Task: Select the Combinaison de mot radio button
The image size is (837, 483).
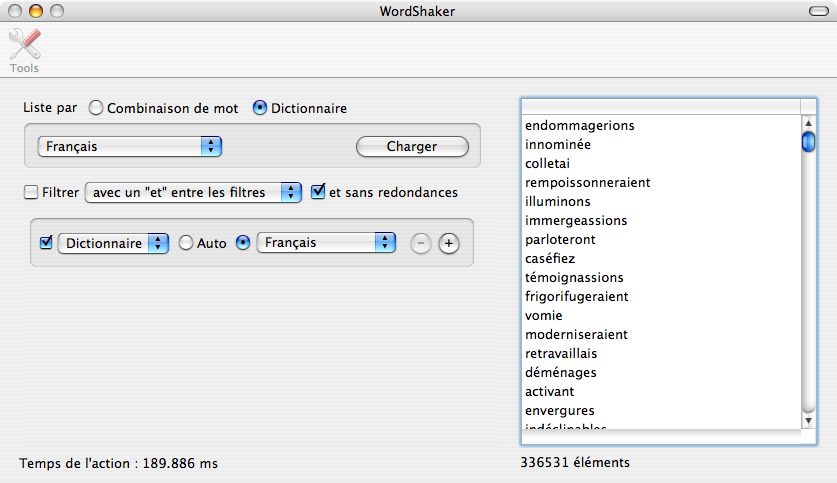Action: 96,108
